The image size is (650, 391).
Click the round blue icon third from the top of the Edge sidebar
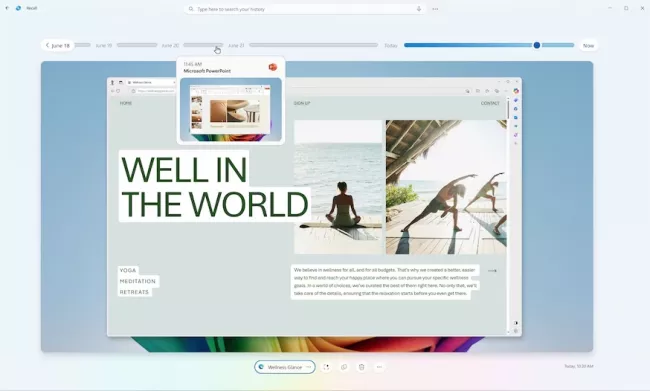(x=516, y=109)
